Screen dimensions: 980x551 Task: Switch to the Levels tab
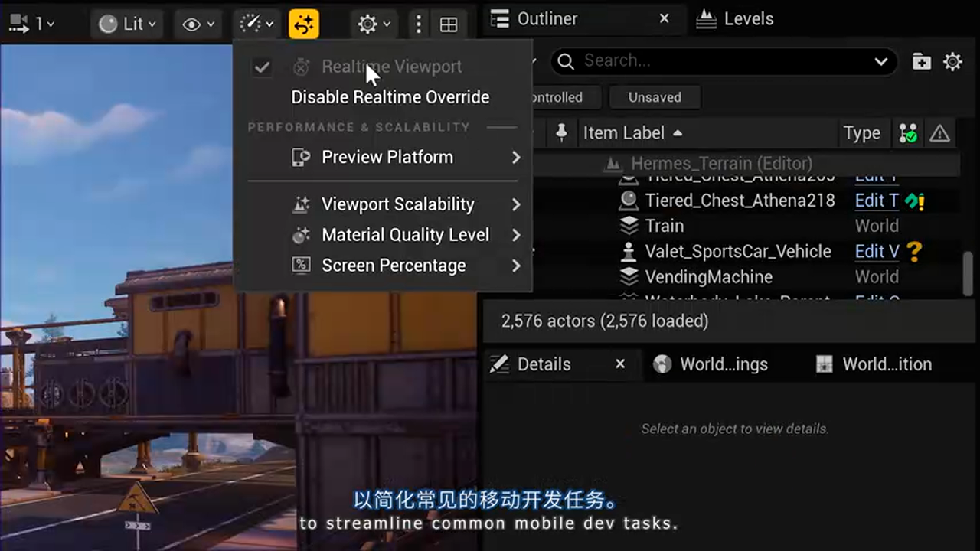pyautogui.click(x=734, y=18)
